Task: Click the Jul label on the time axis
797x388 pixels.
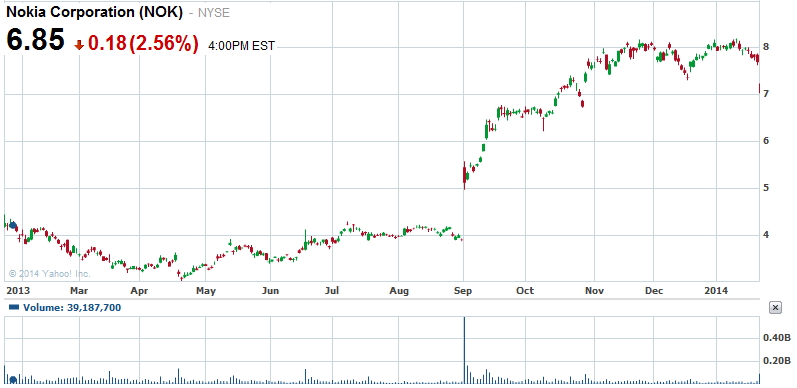Action: 332,291
